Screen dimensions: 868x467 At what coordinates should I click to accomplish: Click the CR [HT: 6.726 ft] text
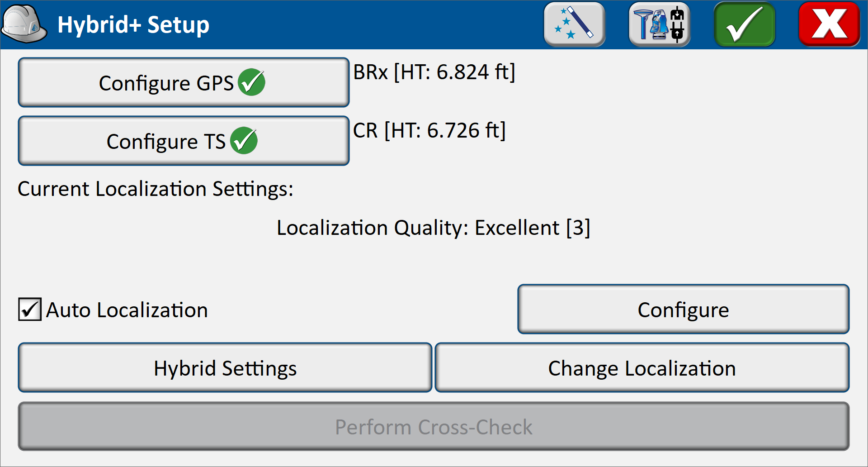[x=429, y=130]
